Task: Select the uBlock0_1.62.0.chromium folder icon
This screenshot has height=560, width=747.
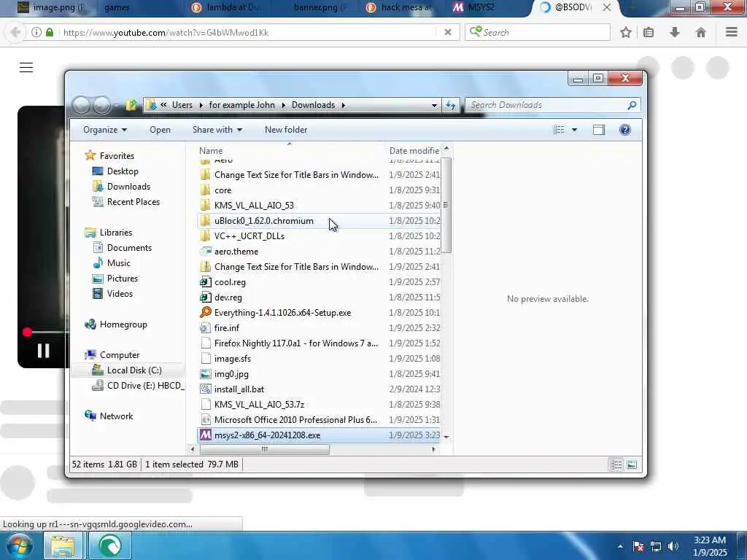Action: pyautogui.click(x=205, y=221)
